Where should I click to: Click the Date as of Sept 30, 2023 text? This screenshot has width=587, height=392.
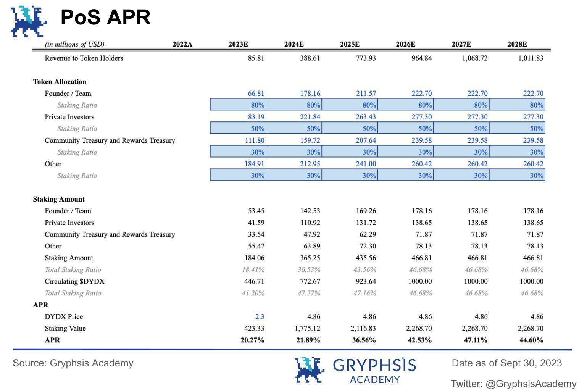(507, 363)
